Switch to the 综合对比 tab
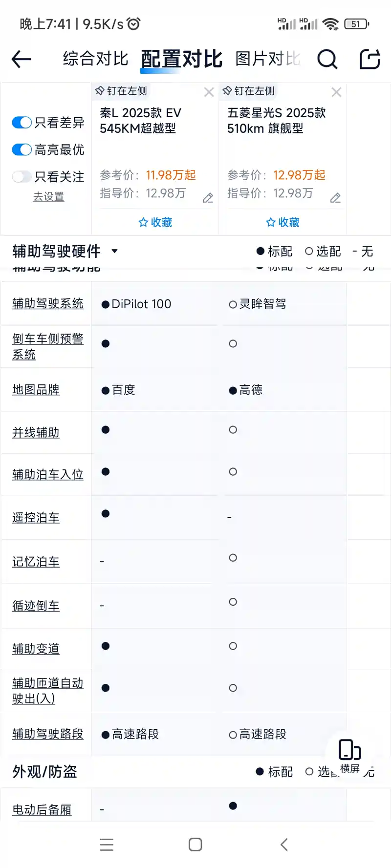 tap(96, 59)
